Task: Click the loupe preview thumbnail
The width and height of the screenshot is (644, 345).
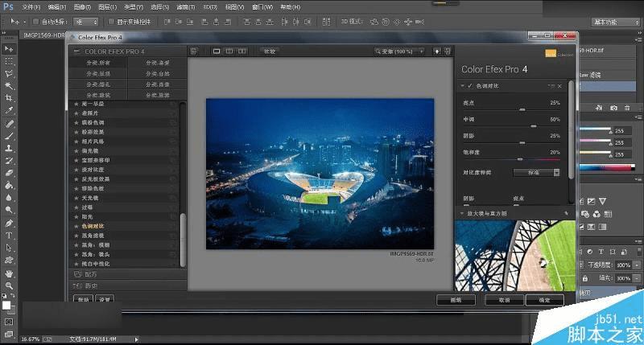Action: point(515,256)
